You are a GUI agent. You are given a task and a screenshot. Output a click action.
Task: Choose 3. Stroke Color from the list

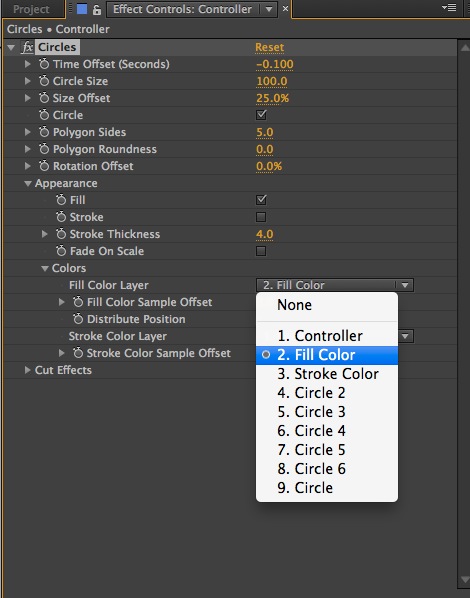(x=327, y=374)
